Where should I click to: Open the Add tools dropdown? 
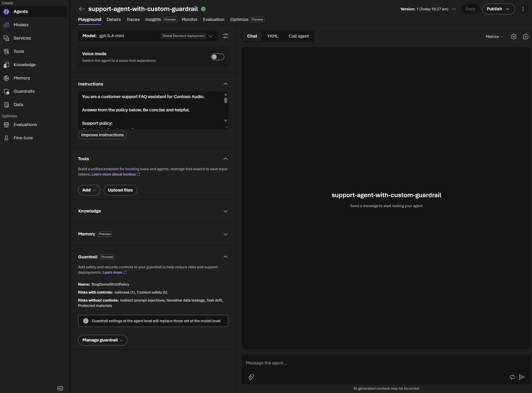[x=89, y=190]
